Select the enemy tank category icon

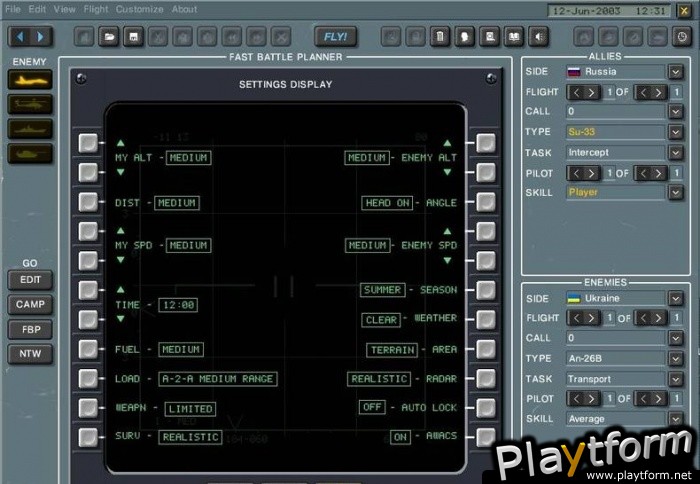coord(30,154)
